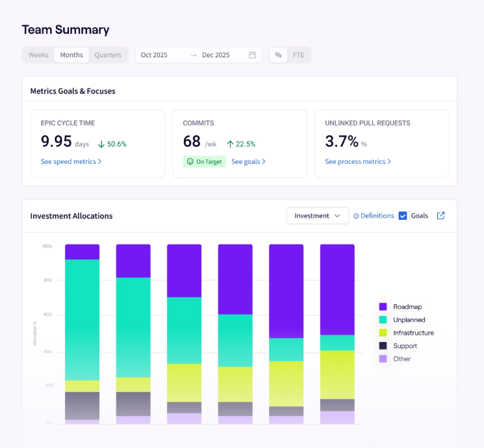This screenshot has height=448, width=484.
Task: Click the Oct 2025 start date field
Action: tap(154, 55)
